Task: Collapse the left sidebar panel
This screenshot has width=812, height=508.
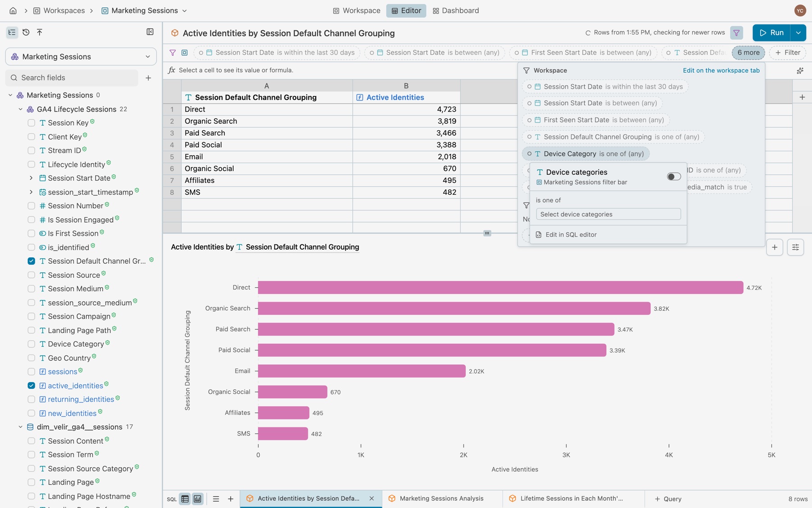Action: (150, 32)
